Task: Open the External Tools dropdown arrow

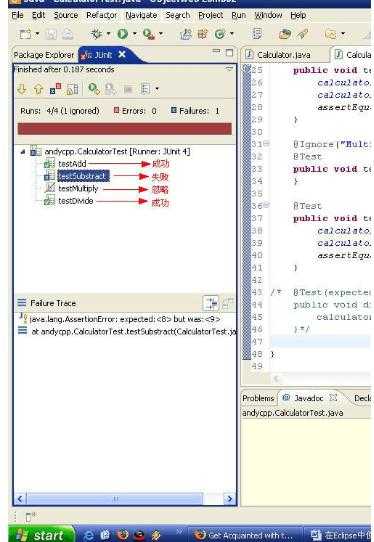Action: pyautogui.click(x=161, y=34)
